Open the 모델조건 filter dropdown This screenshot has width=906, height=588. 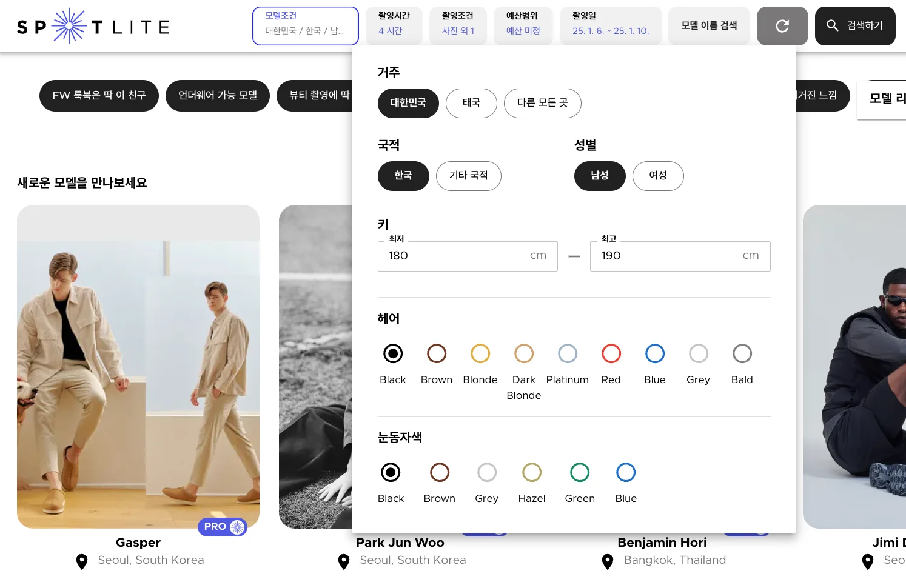click(x=306, y=26)
